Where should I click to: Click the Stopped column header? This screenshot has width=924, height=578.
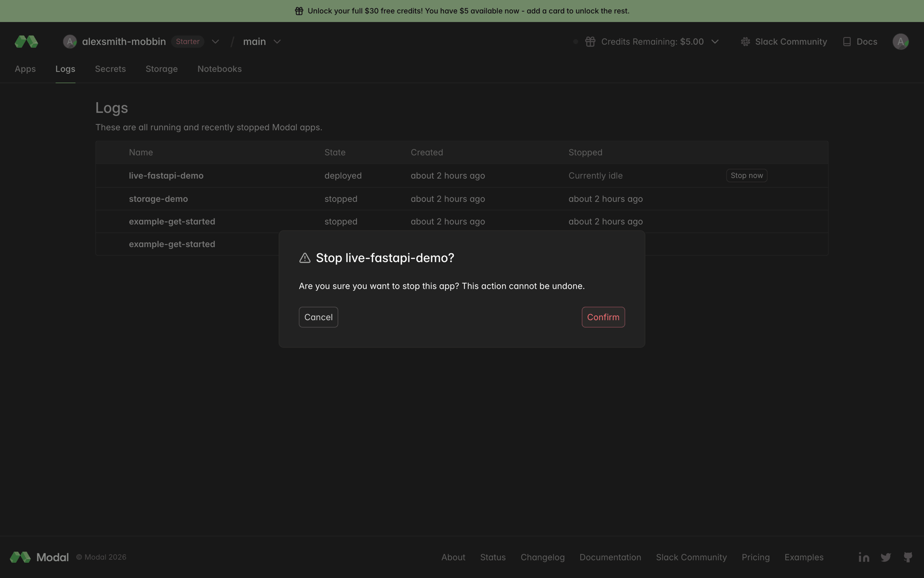585,153
